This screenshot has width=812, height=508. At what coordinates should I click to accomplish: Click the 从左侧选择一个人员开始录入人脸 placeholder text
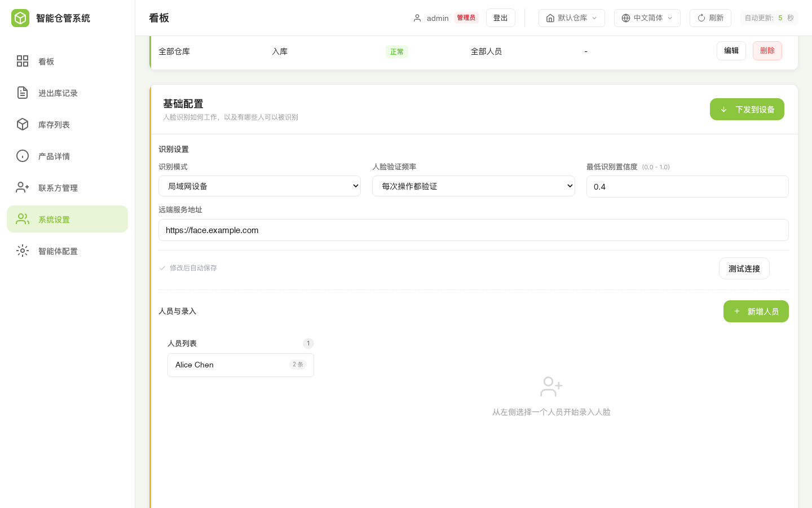click(551, 412)
